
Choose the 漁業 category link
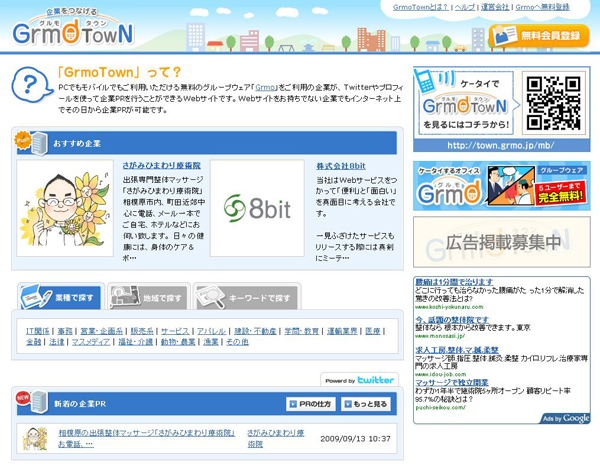coord(211,342)
